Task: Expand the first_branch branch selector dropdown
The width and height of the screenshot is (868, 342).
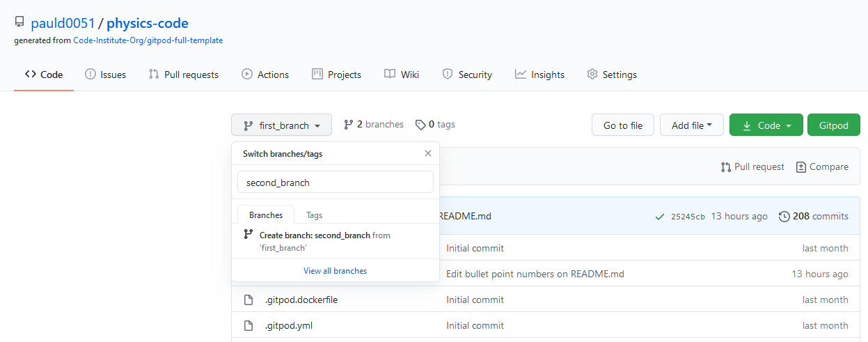Action: [x=281, y=125]
